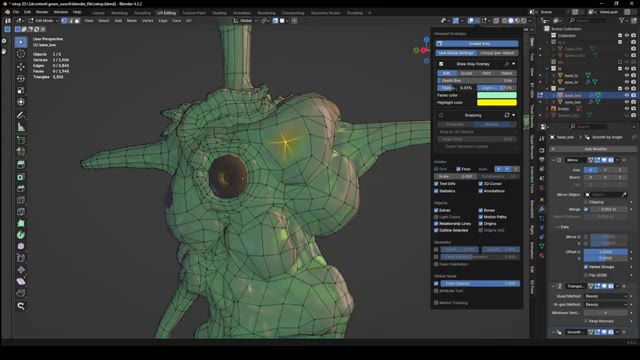
Task: Toggle the Bones checkbox
Action: [x=481, y=210]
